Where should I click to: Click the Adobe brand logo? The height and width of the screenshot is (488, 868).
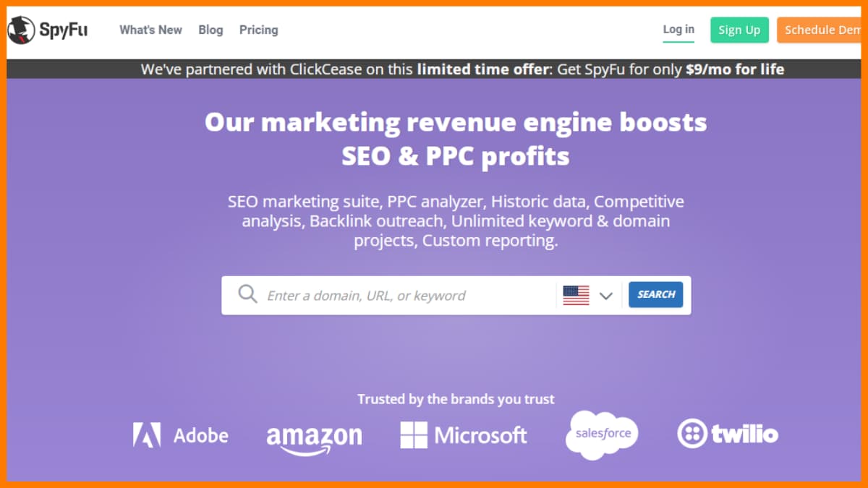[x=181, y=435]
